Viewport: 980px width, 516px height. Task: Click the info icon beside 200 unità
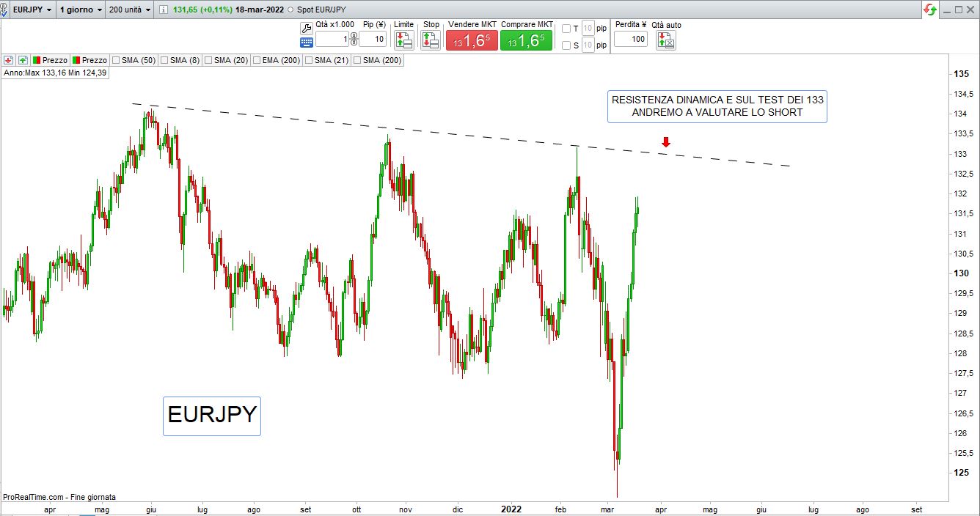[164, 10]
